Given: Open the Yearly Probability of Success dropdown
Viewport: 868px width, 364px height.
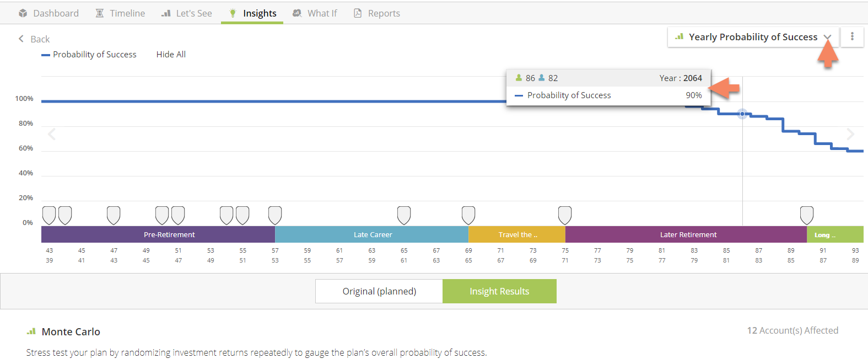Looking at the screenshot, I should 753,37.
